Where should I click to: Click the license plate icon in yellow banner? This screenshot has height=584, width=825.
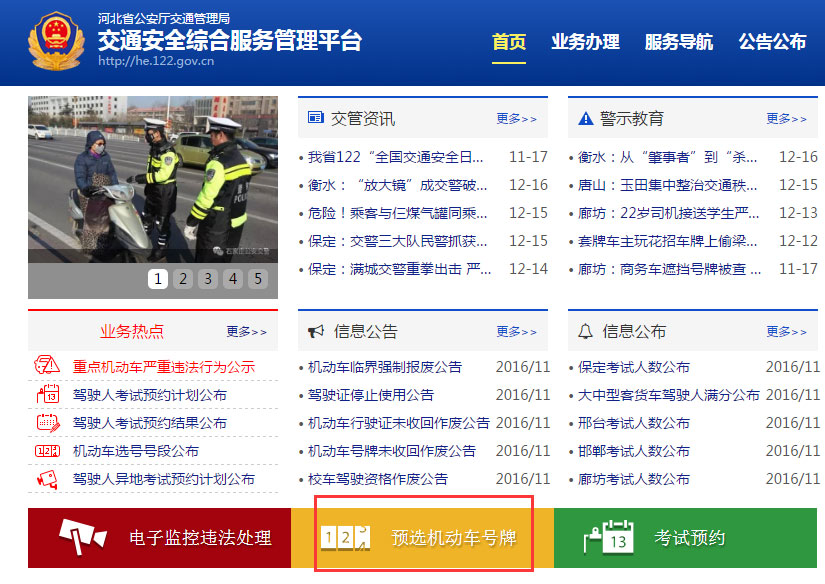pyautogui.click(x=344, y=537)
